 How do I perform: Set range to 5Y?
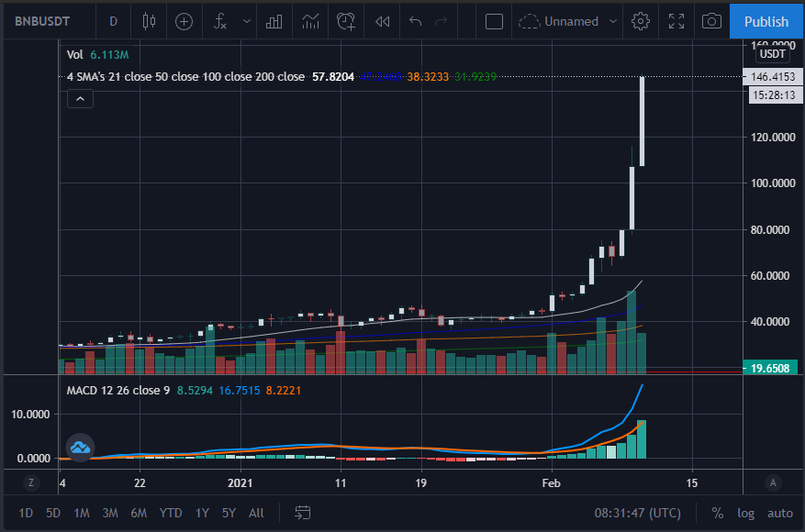coord(229,513)
